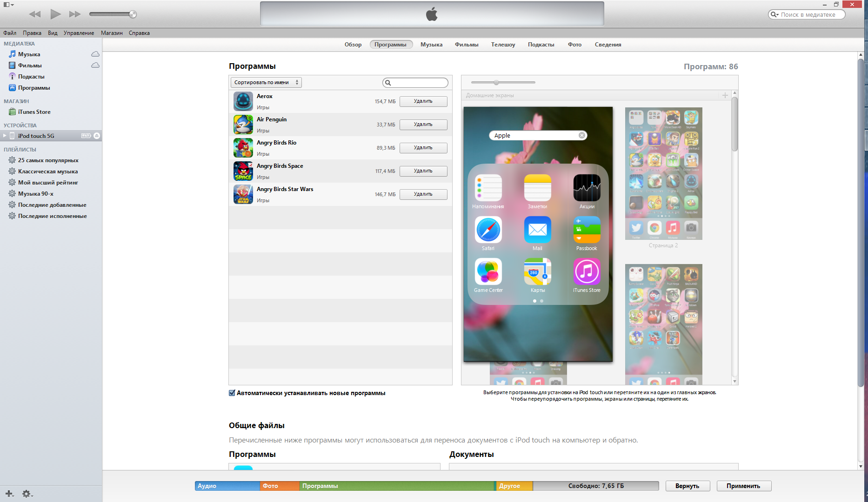Switch to the Обзор tab
This screenshot has width=868, height=502.
[x=353, y=45]
